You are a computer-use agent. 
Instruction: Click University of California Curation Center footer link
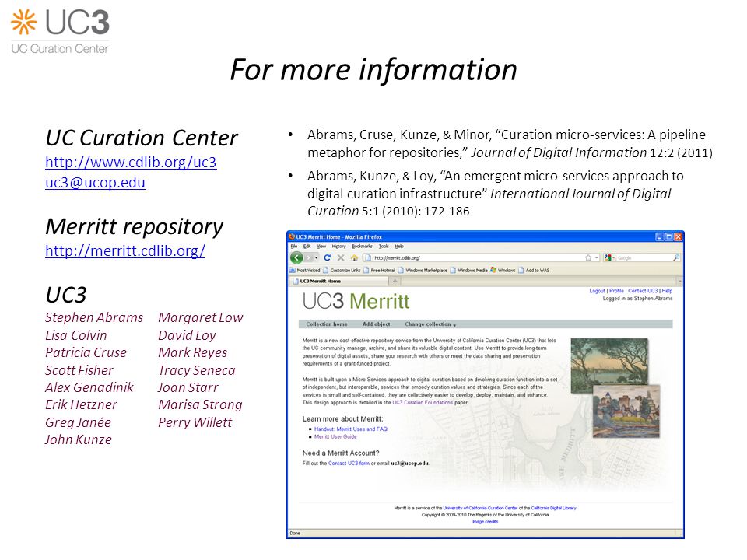tap(480, 508)
